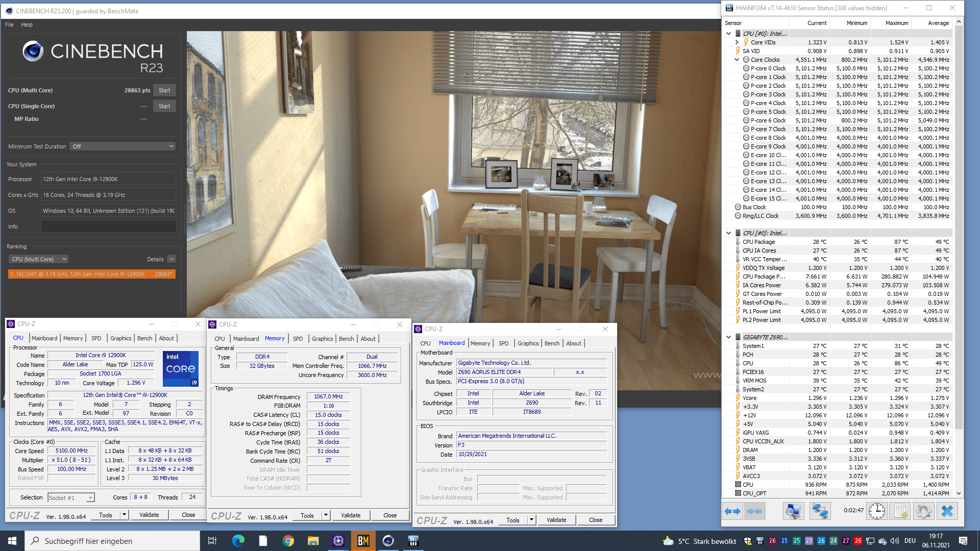
Task: Open HWiNFO network computers icon
Action: 820,511
